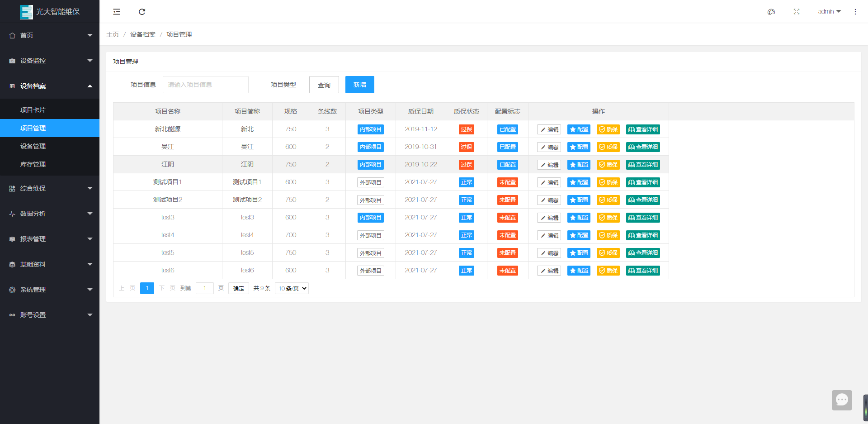Click the grid icon beside 综合维保

click(12, 188)
